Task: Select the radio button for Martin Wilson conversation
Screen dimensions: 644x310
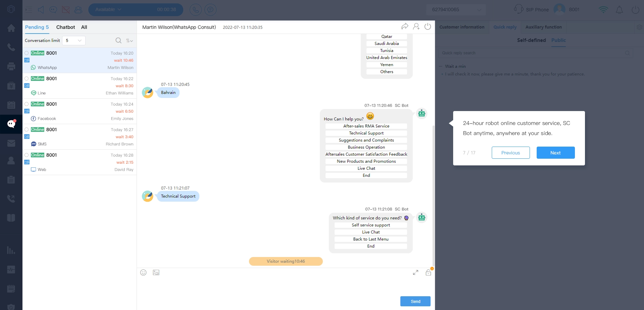Action: click(x=26, y=53)
